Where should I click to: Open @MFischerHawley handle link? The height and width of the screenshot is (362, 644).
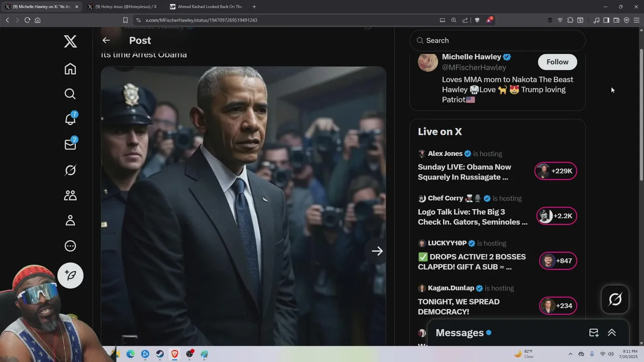pyautogui.click(x=474, y=67)
